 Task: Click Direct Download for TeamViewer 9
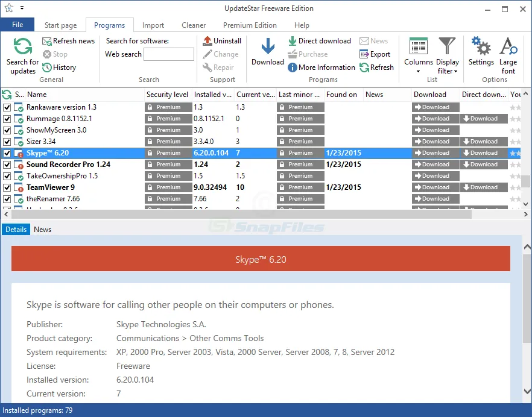[484, 187]
